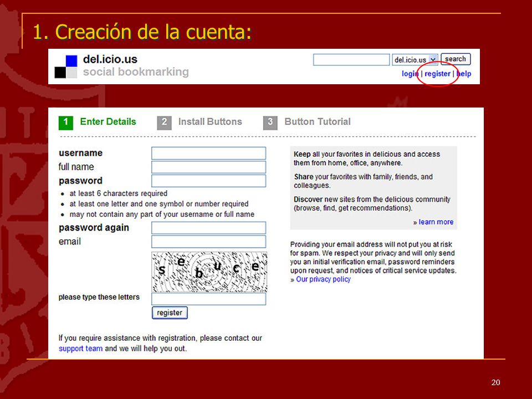The width and height of the screenshot is (532, 399).
Task: Select the Button Tutorial step tab
Action: [318, 121]
